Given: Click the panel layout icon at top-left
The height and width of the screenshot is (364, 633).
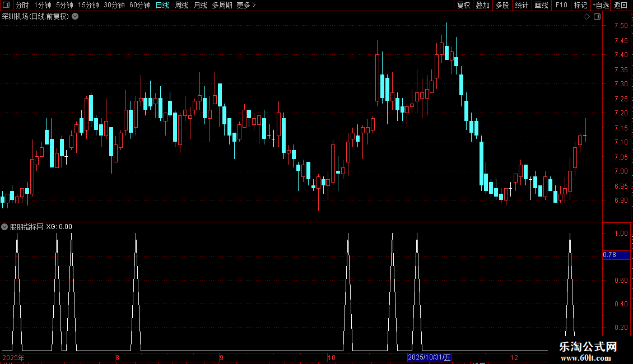Looking at the screenshot, I should point(6,5).
